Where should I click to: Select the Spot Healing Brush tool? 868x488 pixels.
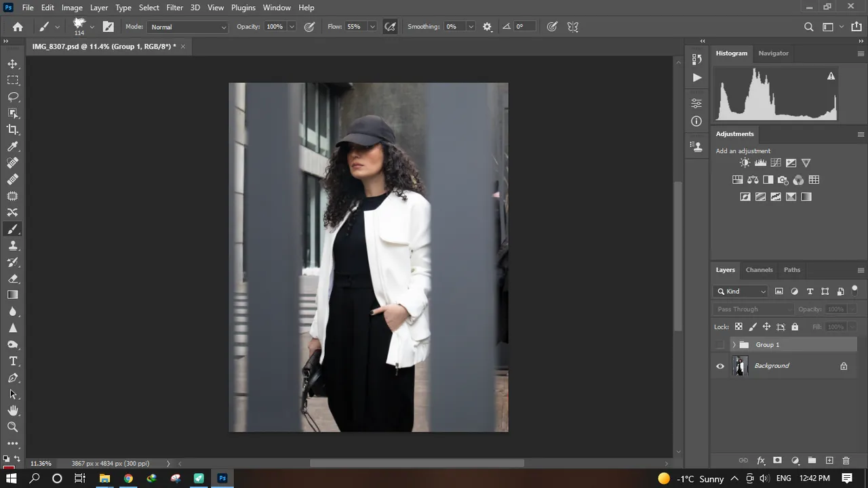(13, 163)
